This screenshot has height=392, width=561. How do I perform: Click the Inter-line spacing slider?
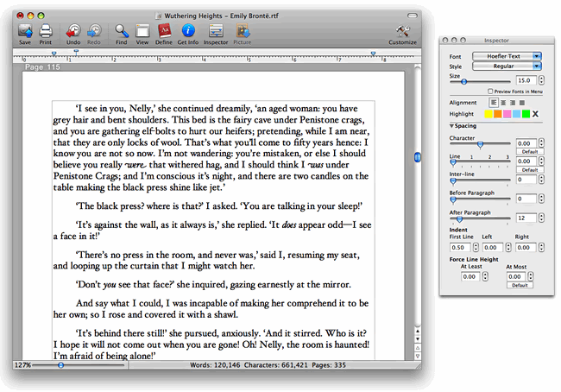coord(480,180)
